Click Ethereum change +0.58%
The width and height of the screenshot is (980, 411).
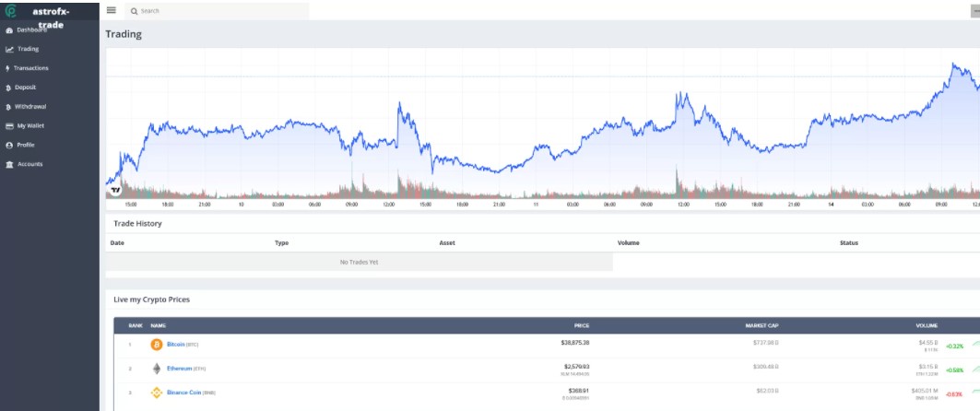tap(954, 370)
